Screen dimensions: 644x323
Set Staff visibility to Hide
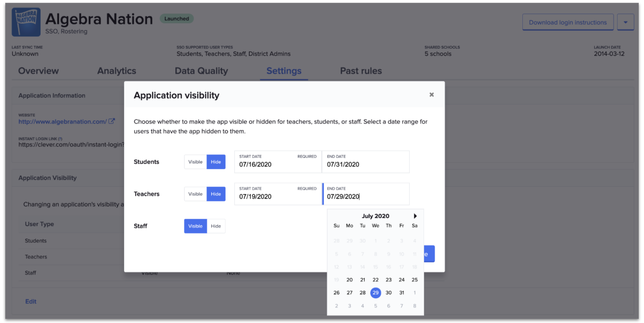pos(216,226)
